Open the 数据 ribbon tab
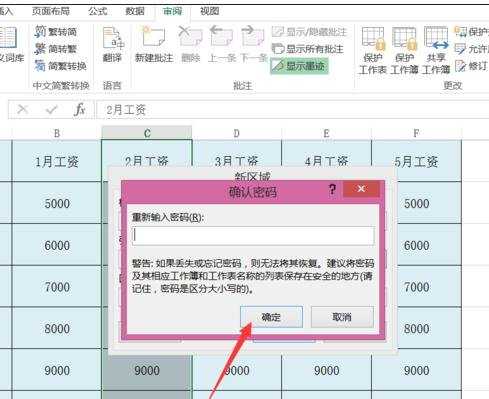The height and width of the screenshot is (399, 489). pyautogui.click(x=135, y=11)
